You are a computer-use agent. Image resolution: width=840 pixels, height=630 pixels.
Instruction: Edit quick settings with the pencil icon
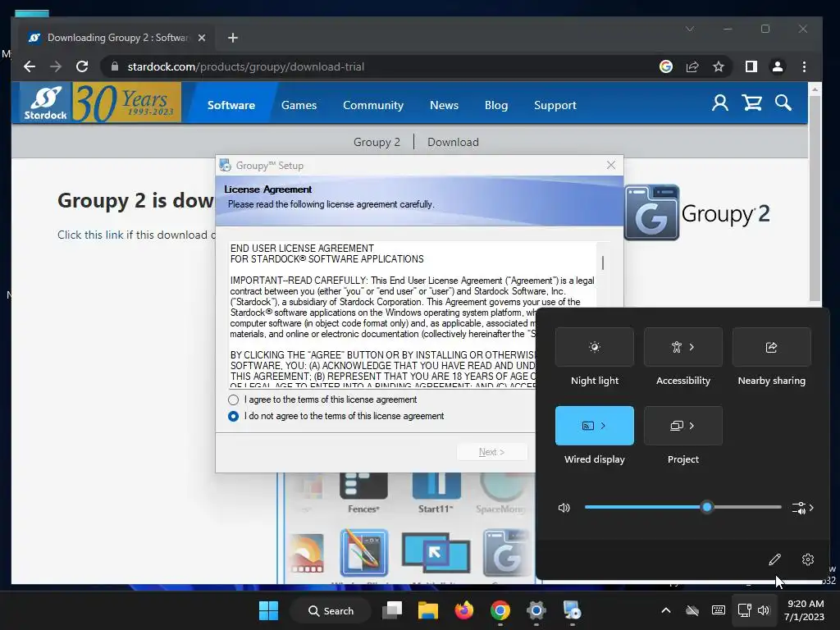(774, 559)
